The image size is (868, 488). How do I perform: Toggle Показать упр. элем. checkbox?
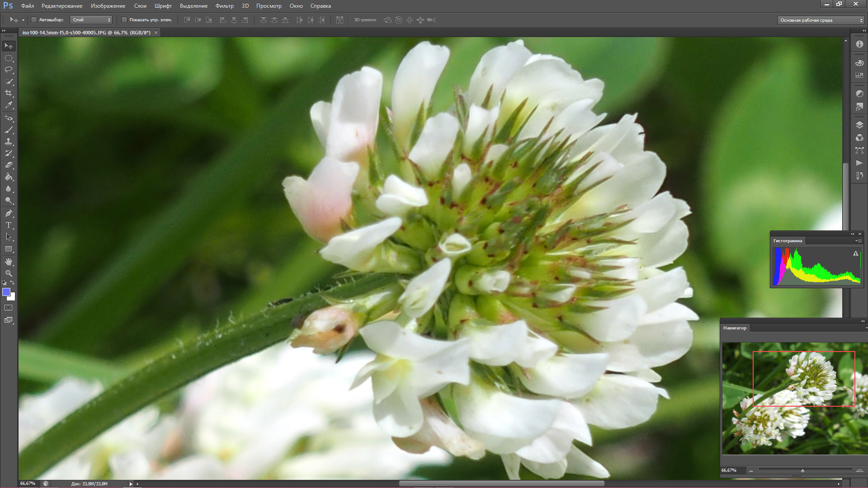pos(124,20)
